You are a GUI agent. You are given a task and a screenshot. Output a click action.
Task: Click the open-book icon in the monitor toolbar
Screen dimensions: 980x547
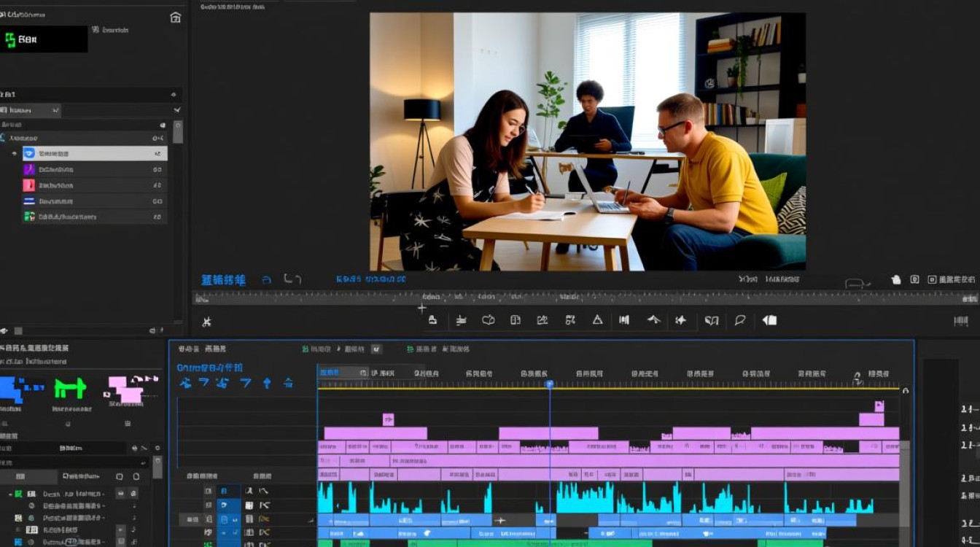[712, 320]
